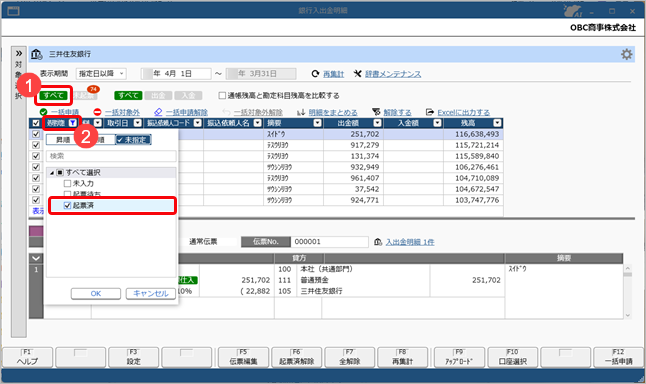Uncheck 起票済 in filter list
This screenshot has width=646, height=384.
(68, 205)
